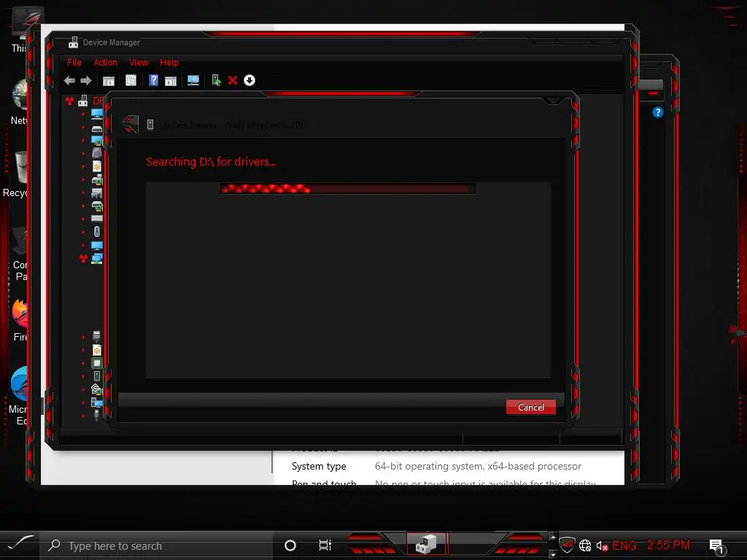Click the blue Help toolbar icon
Viewport: 747px width, 560px height.
[153, 80]
